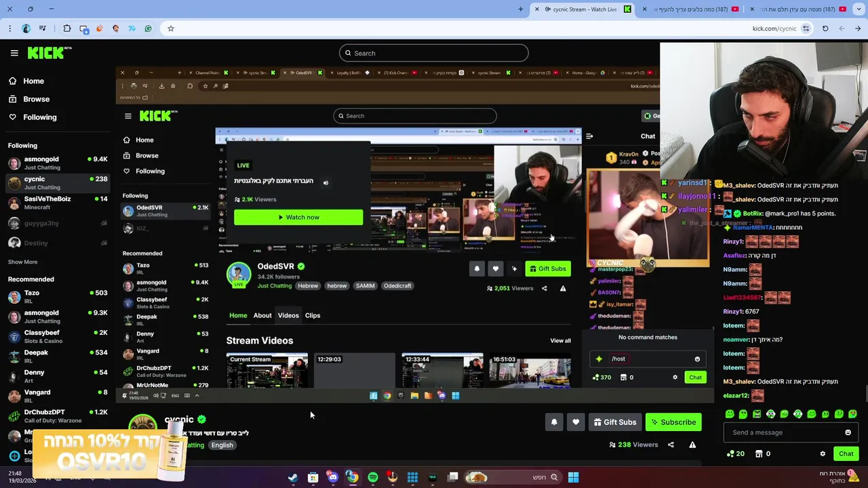This screenshot has height=488, width=868.
Task: Select Home tab on streamed OdedSVR page
Action: pos(238,315)
